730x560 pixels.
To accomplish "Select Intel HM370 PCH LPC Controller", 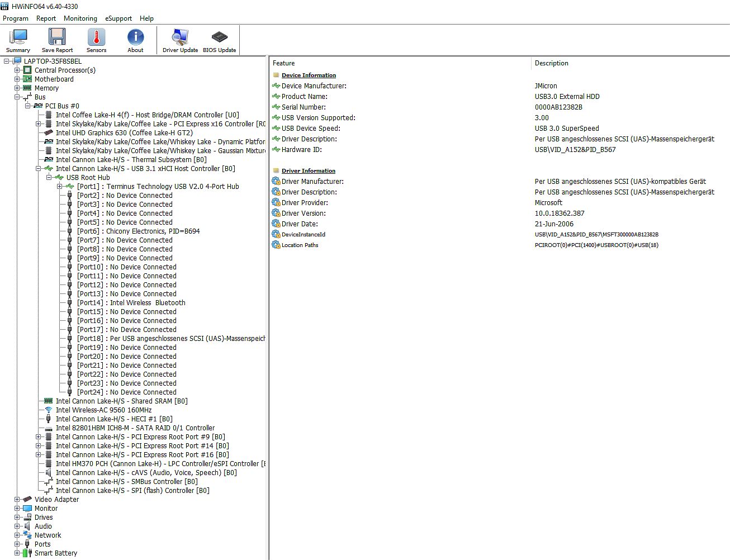I will (160, 464).
